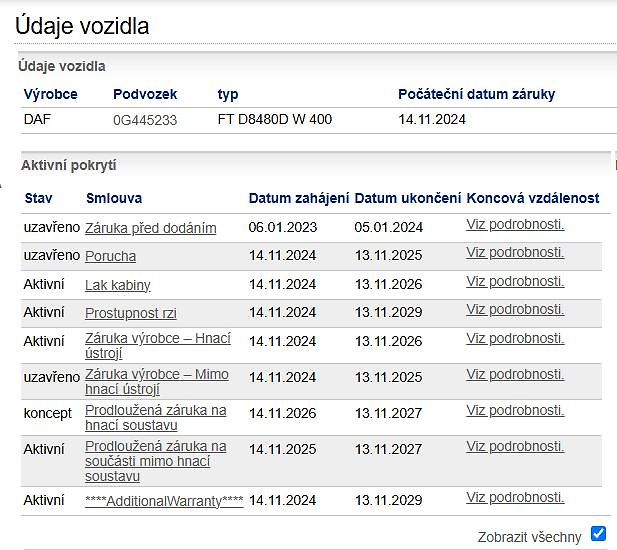View details link in the Lak kabiny row
The width and height of the screenshot is (617, 550).
tap(515, 281)
